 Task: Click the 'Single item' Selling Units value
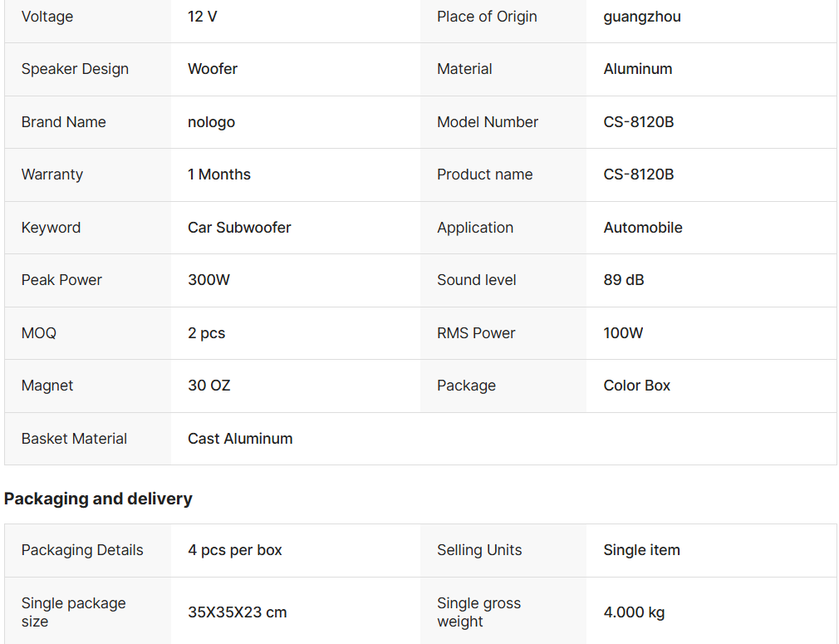point(642,550)
